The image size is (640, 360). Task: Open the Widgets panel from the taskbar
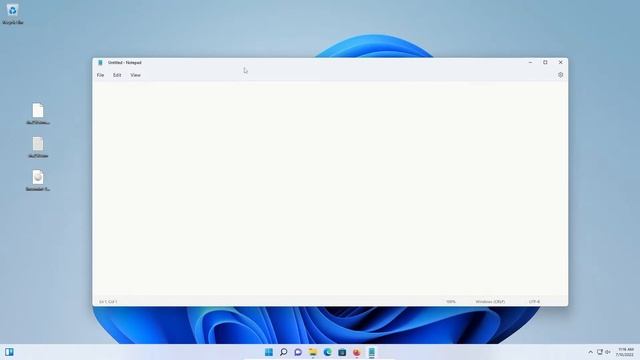point(9,352)
